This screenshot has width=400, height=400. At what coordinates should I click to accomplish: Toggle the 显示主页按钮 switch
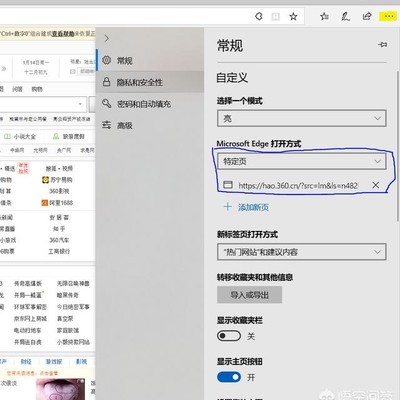coord(229,377)
